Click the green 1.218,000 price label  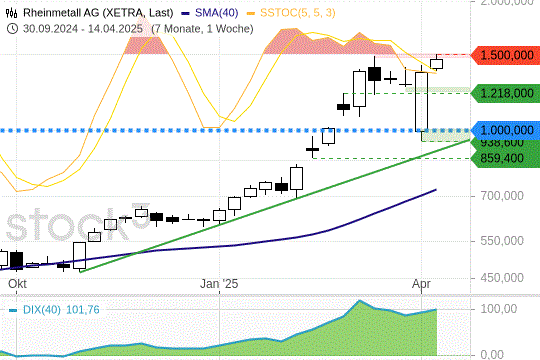pos(505,93)
